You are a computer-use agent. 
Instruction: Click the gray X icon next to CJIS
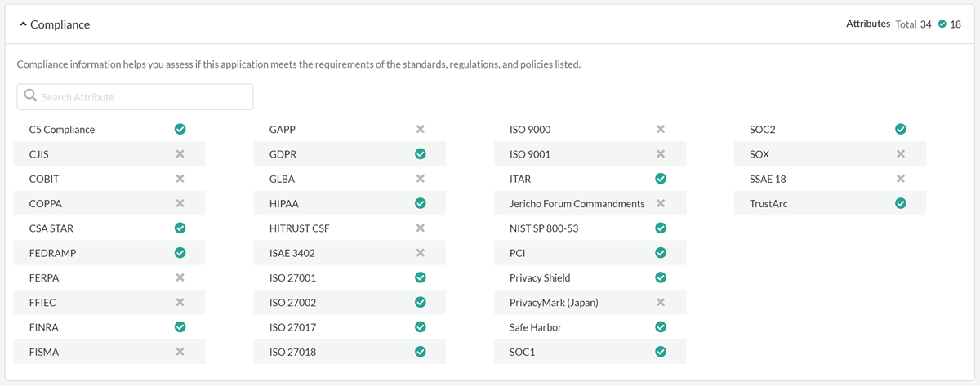coord(180,154)
